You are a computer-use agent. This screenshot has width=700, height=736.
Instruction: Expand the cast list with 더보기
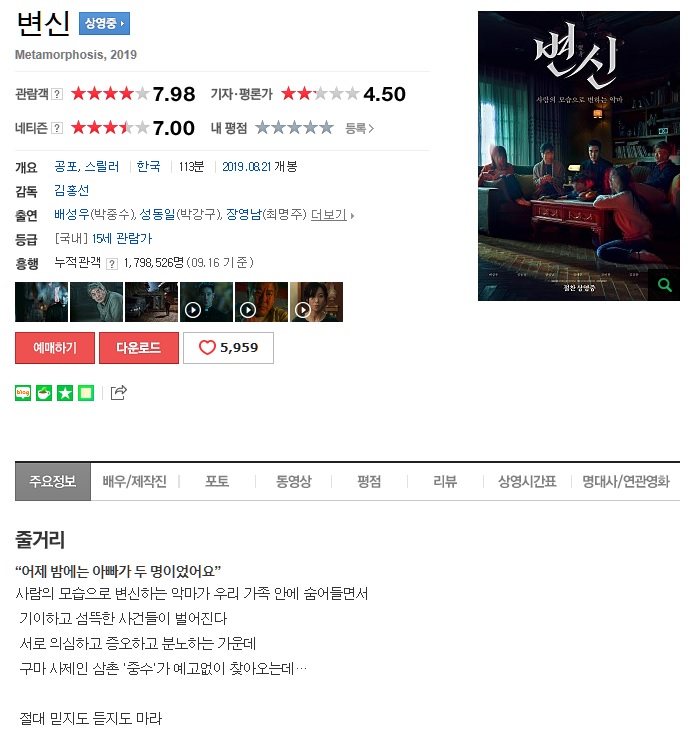332,215
